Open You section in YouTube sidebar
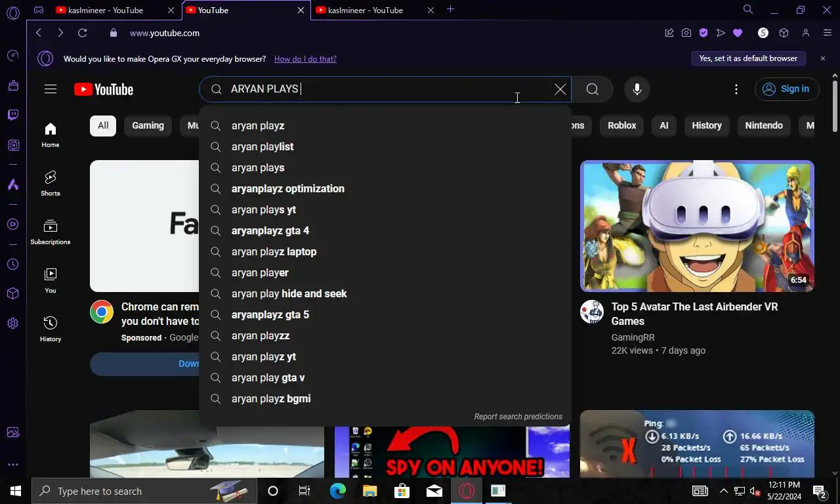 pos(51,280)
